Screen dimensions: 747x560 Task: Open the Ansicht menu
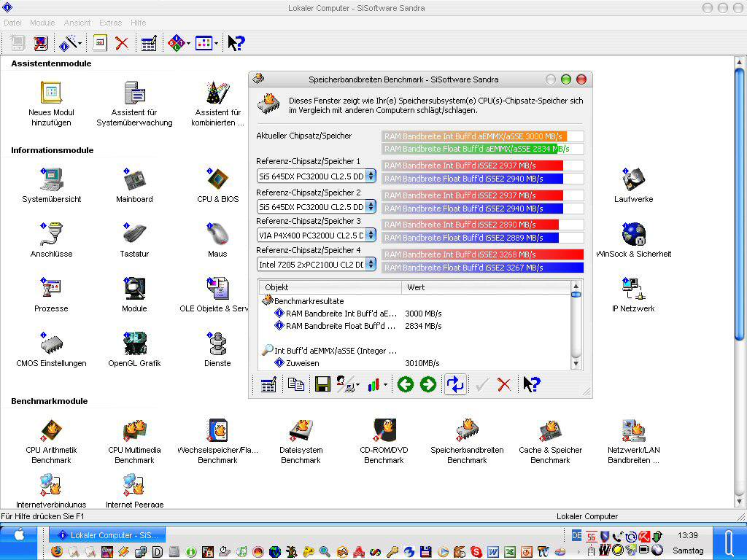tap(77, 23)
